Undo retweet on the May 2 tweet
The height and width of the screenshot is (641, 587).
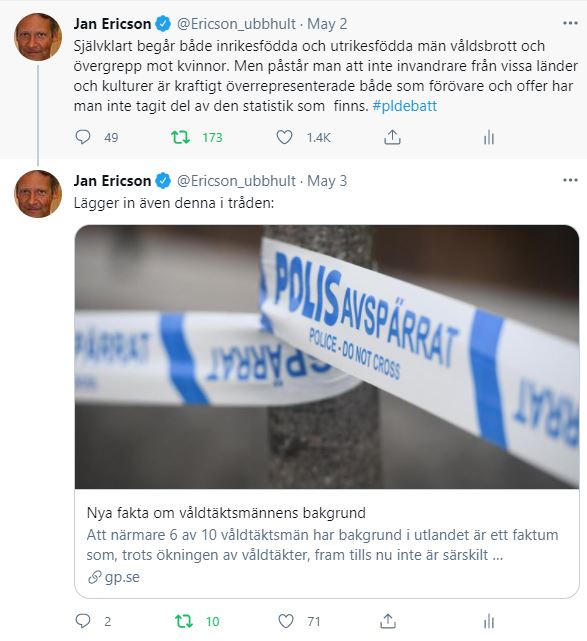(180, 137)
